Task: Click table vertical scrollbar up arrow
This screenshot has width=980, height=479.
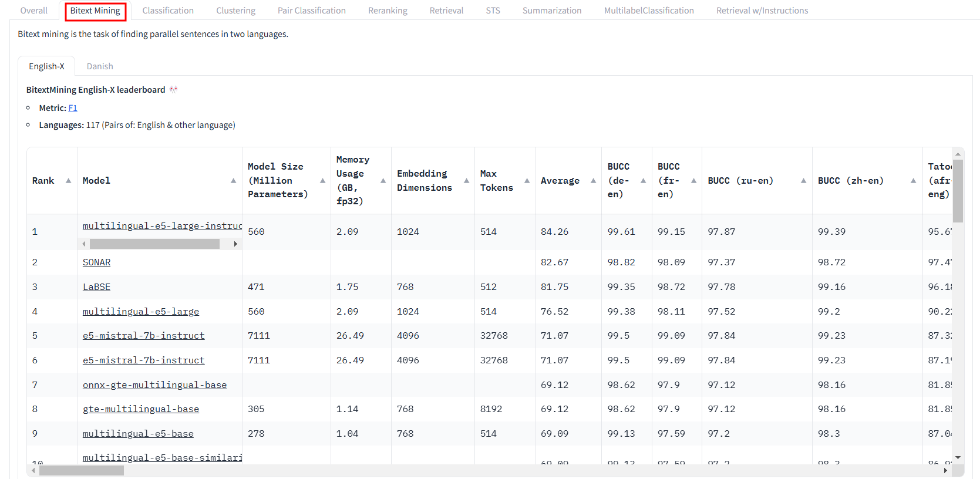Action: [x=958, y=154]
